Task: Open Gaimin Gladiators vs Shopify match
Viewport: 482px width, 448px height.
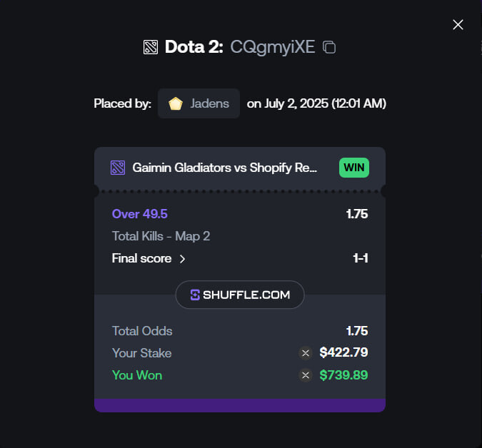Action: (224, 168)
